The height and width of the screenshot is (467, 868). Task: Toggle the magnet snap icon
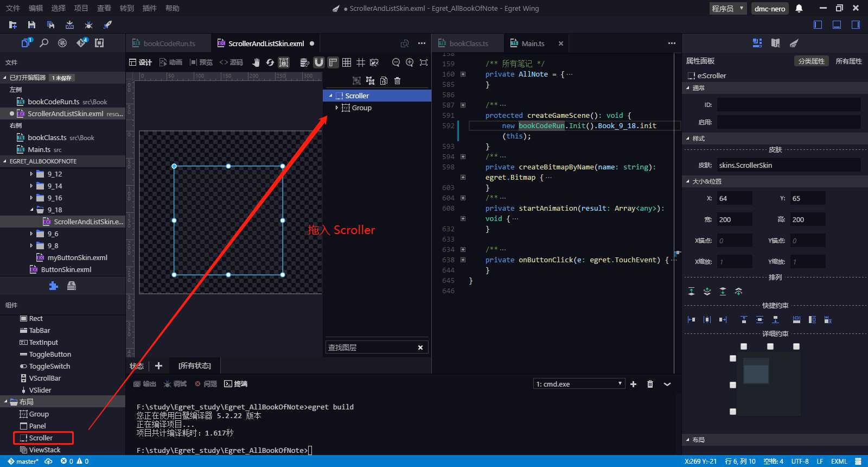[319, 62]
